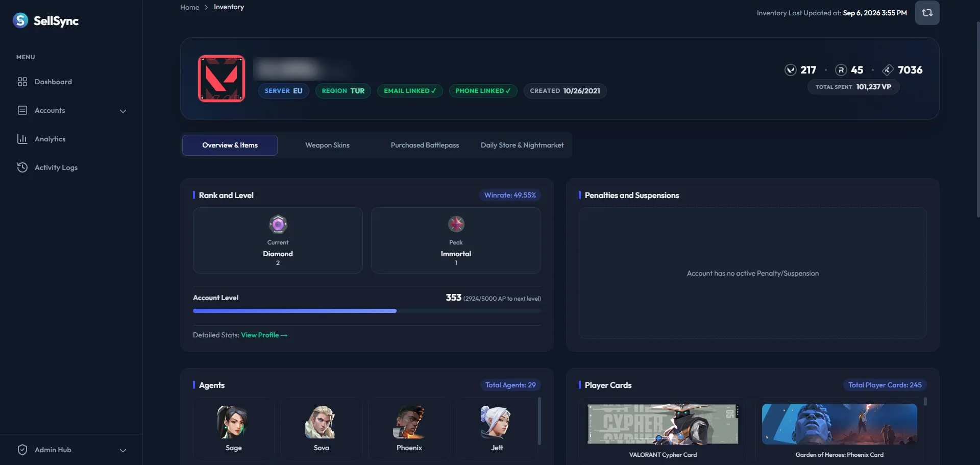Open Dashboard from the sidebar menu
980x465 pixels.
point(53,82)
